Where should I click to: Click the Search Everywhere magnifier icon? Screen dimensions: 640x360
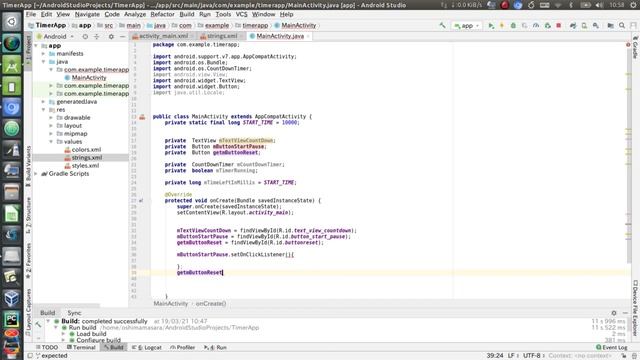point(622,25)
